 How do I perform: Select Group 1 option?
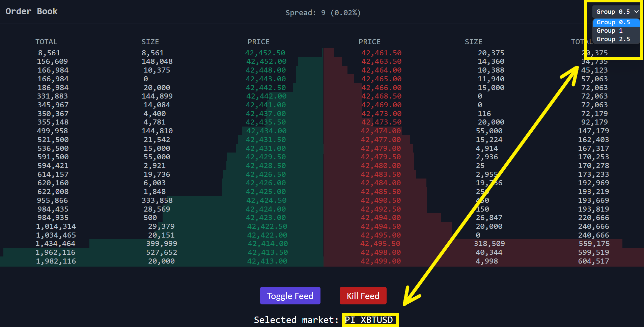616,31
